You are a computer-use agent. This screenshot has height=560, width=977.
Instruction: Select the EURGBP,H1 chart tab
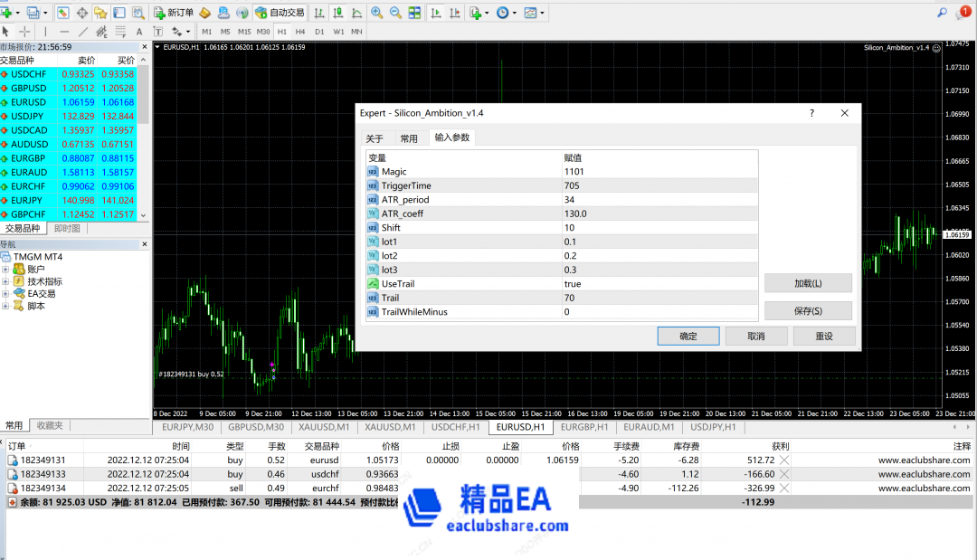[583, 427]
